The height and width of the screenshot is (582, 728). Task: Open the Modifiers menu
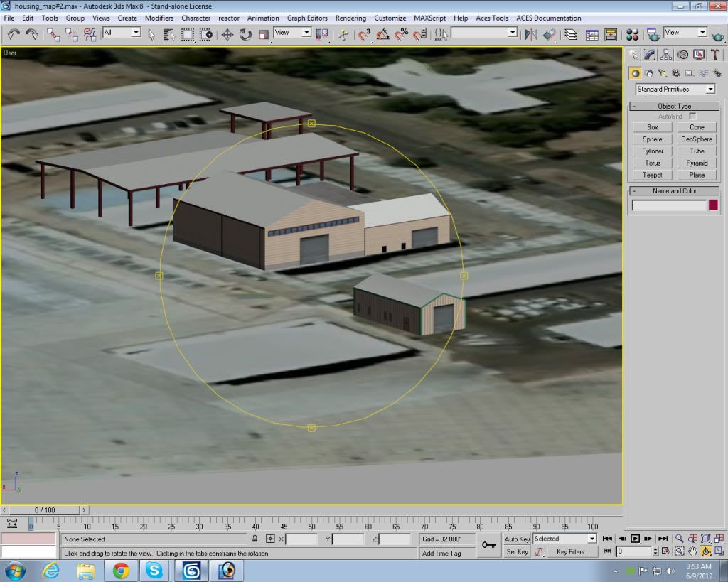point(159,18)
